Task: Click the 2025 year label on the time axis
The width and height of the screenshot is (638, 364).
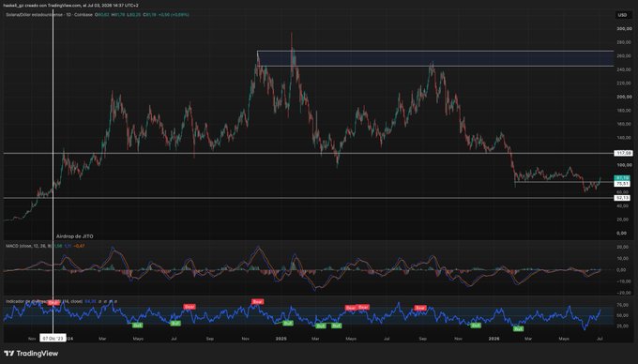Action: [x=281, y=339]
